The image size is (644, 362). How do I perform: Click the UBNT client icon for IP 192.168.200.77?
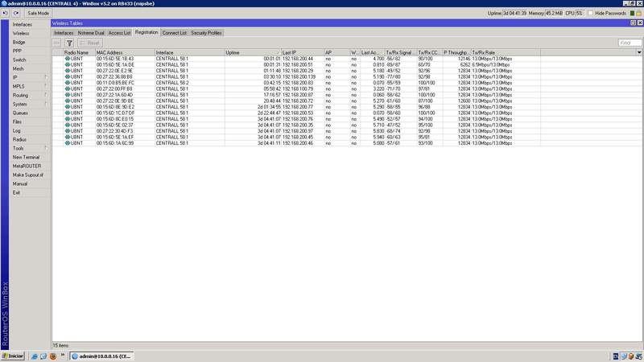click(x=68, y=107)
